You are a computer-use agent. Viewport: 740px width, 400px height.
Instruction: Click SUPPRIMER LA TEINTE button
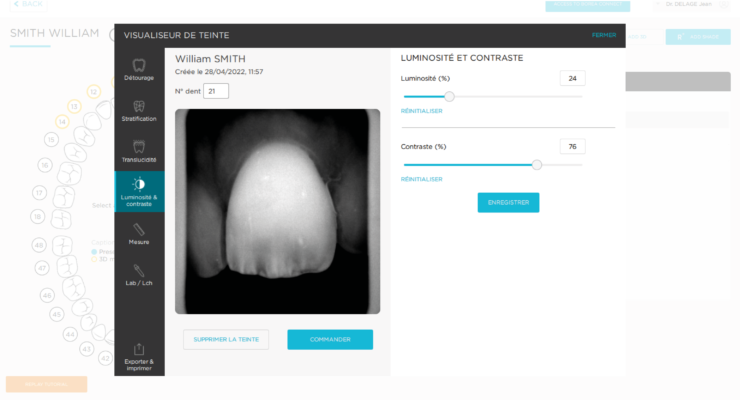coord(226,340)
